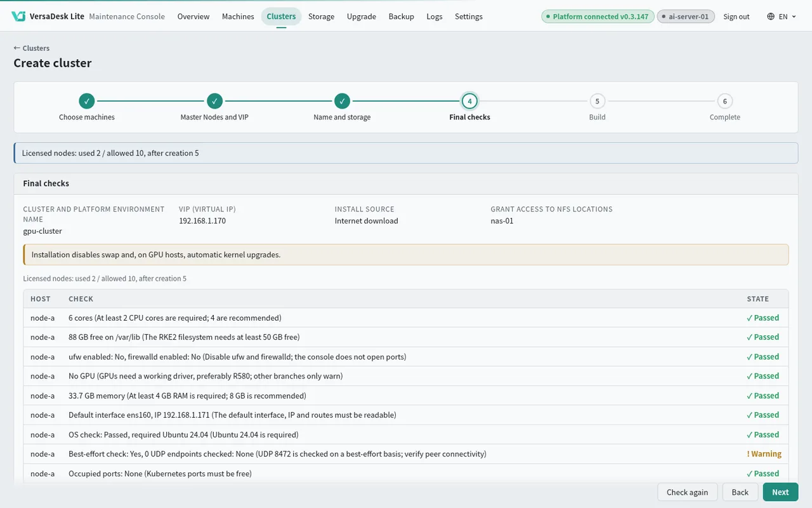View the Logs page
The height and width of the screenshot is (508, 812).
click(x=435, y=17)
